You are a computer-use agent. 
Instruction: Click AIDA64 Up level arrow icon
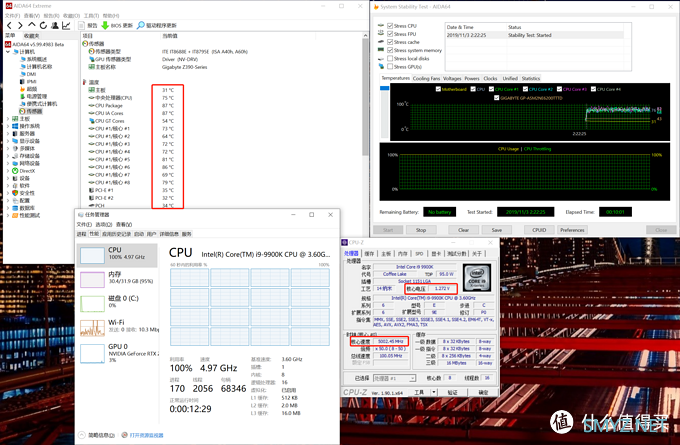[31, 25]
